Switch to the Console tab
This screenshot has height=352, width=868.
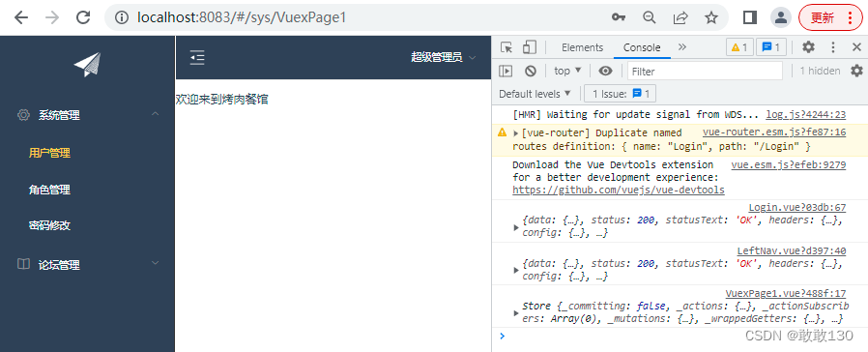pyautogui.click(x=642, y=47)
